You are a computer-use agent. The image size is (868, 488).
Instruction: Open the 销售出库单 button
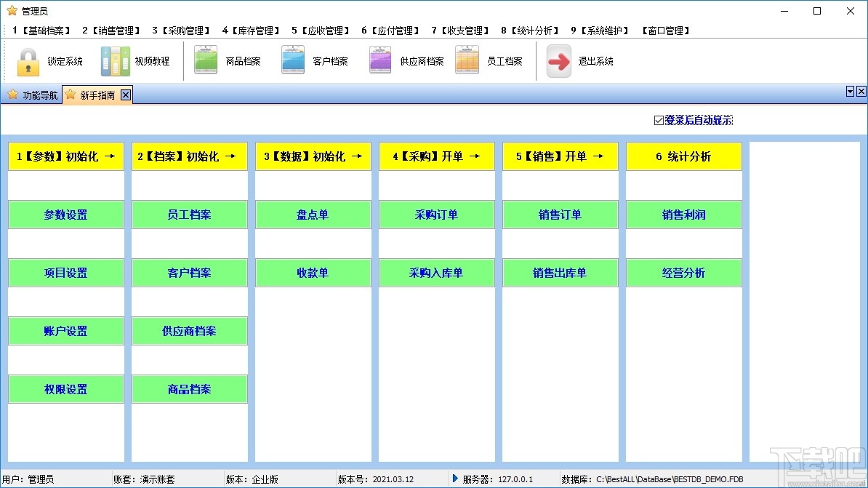coord(560,272)
